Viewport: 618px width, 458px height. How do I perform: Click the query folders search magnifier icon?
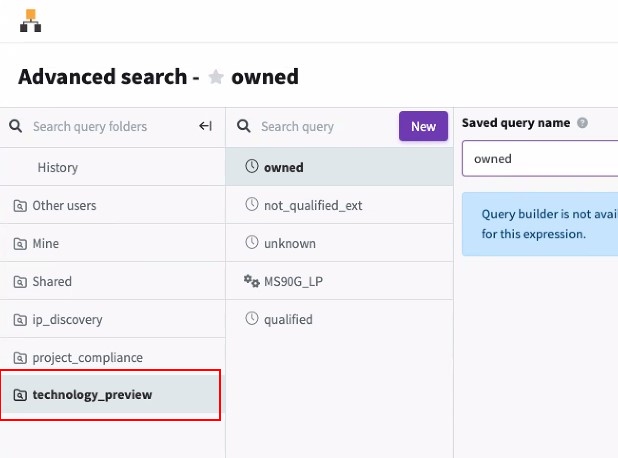16,126
